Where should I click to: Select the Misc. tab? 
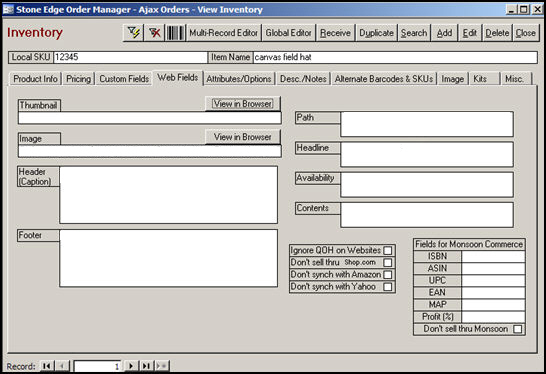pos(516,79)
